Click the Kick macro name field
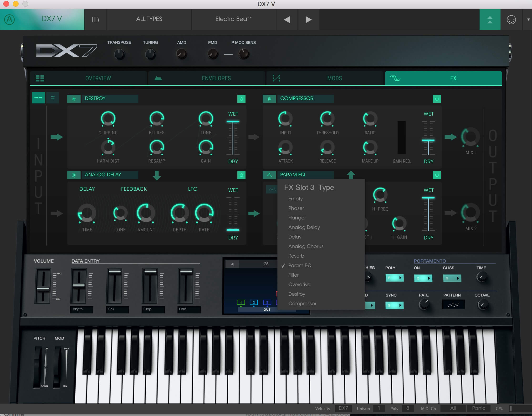 pos(118,309)
